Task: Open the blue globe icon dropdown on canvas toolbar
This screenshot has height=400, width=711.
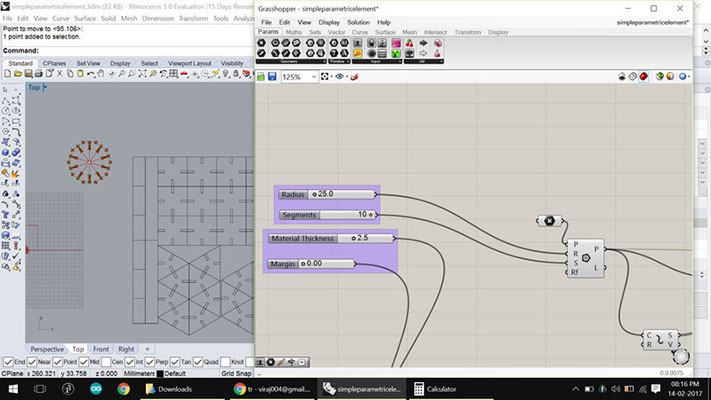Action: (x=689, y=77)
